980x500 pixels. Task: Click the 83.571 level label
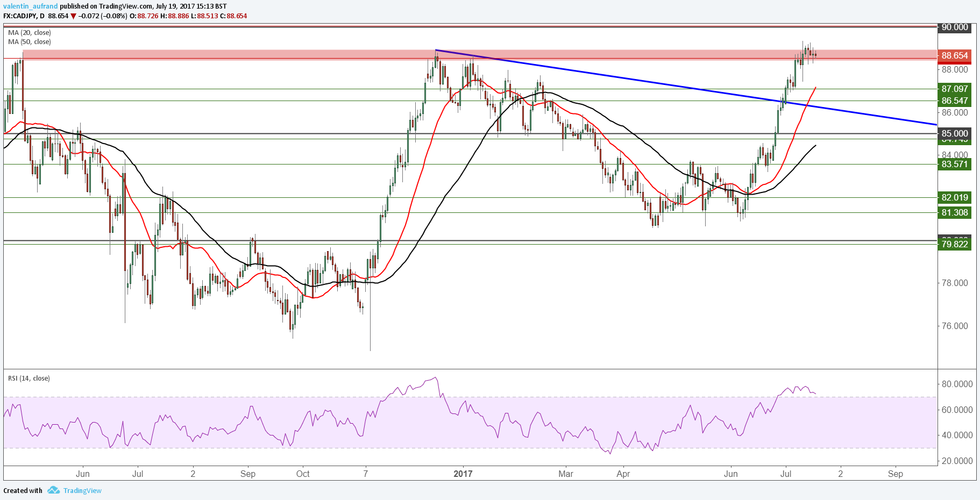pos(955,164)
